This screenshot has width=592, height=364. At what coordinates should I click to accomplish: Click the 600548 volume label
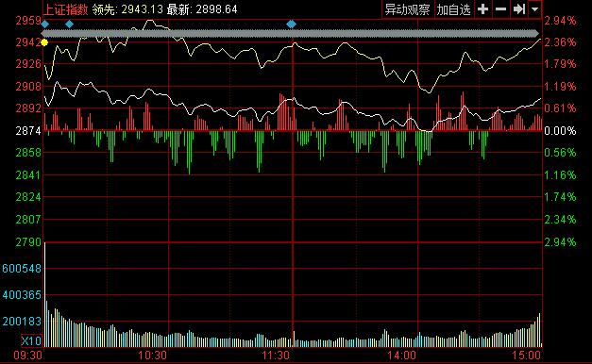[22, 269]
